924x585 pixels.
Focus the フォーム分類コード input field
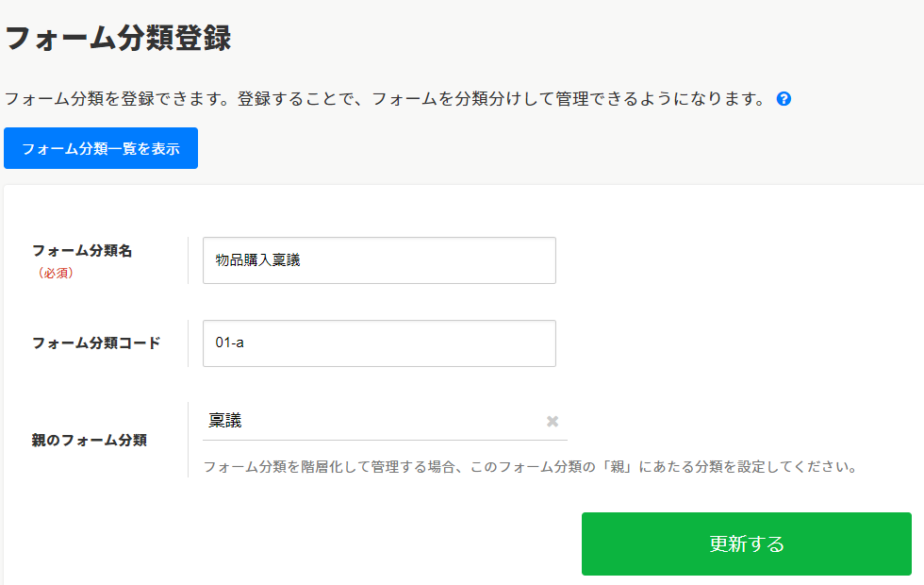(379, 343)
